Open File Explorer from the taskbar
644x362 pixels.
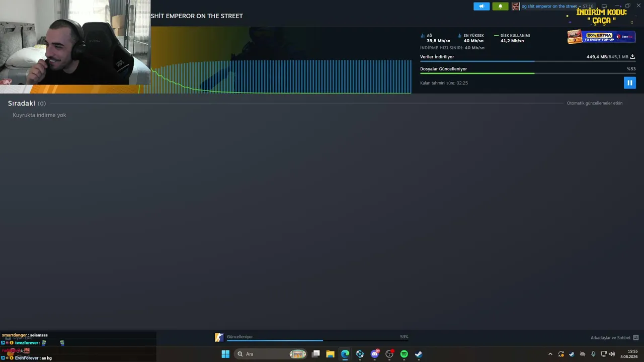pyautogui.click(x=330, y=354)
